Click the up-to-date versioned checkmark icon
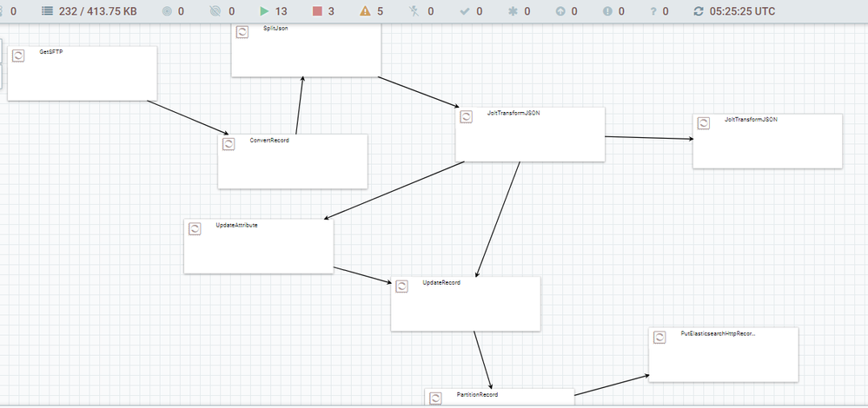The width and height of the screenshot is (868, 408). click(465, 11)
